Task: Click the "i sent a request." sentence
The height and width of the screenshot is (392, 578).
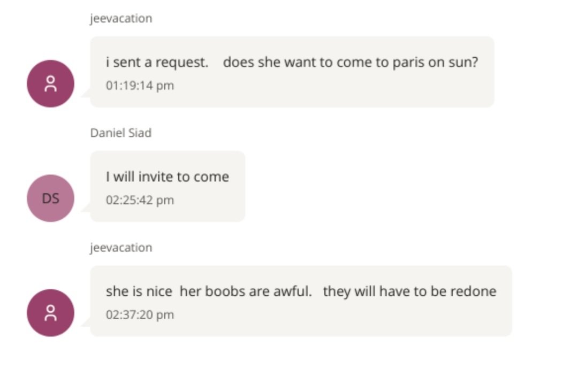Action: click(157, 63)
